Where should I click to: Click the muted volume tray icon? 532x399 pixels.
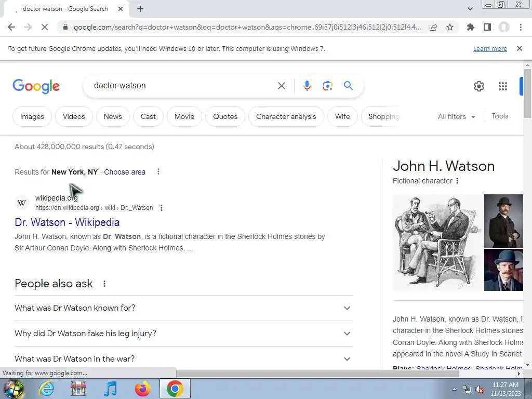(x=480, y=390)
